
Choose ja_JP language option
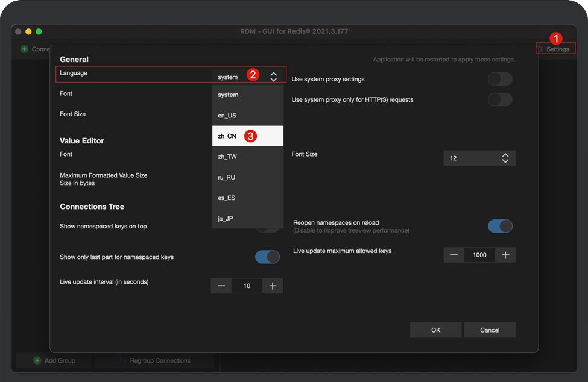pyautogui.click(x=247, y=218)
